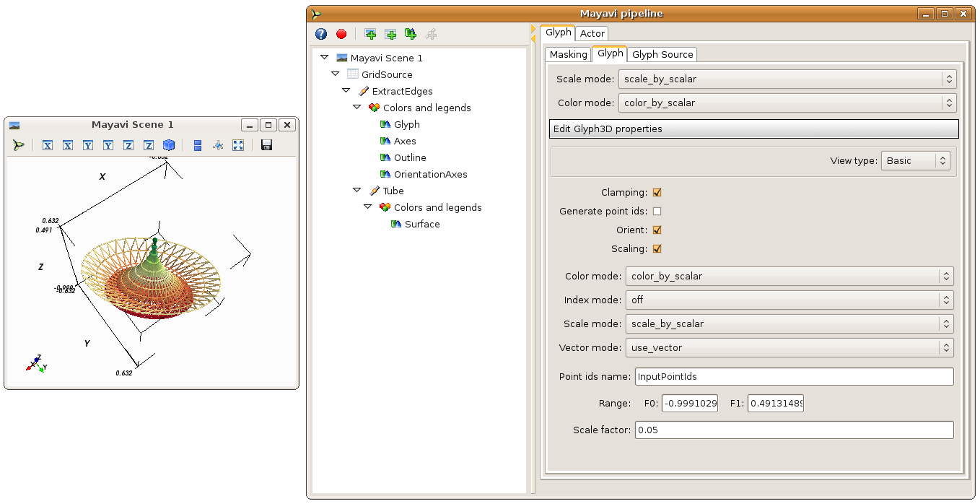
Task: Maximize the Mayavi Scene 1 window
Action: [x=268, y=125]
